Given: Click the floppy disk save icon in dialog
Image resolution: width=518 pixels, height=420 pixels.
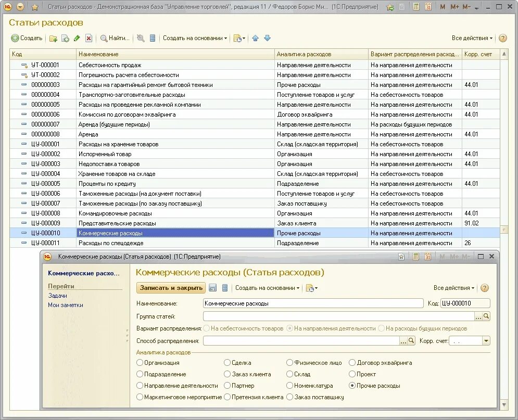Looking at the screenshot, I should pyautogui.click(x=213, y=288).
